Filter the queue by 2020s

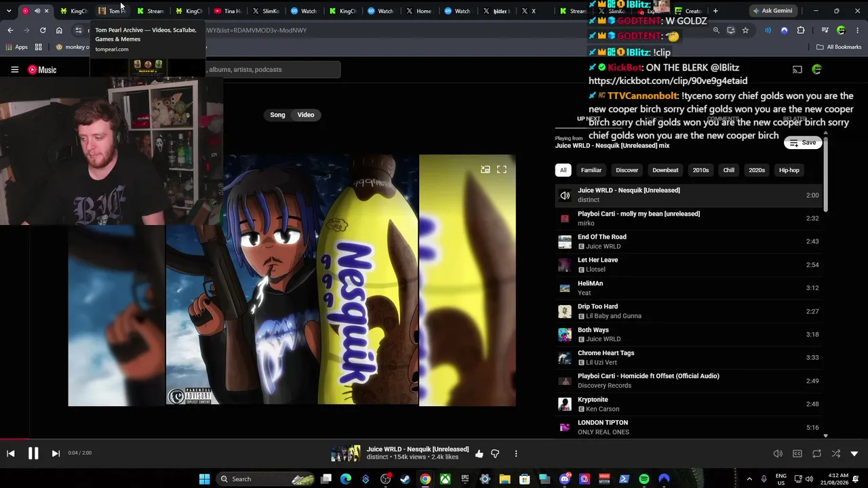coord(757,170)
